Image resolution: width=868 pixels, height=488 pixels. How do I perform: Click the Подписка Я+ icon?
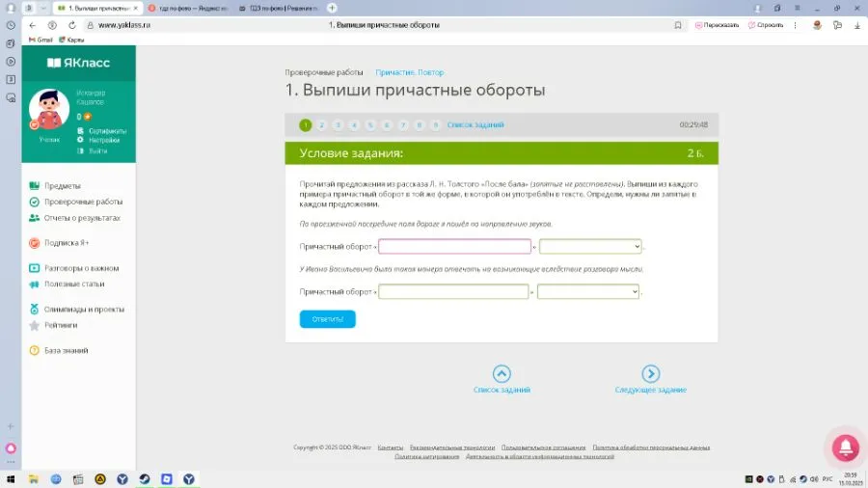click(x=35, y=243)
